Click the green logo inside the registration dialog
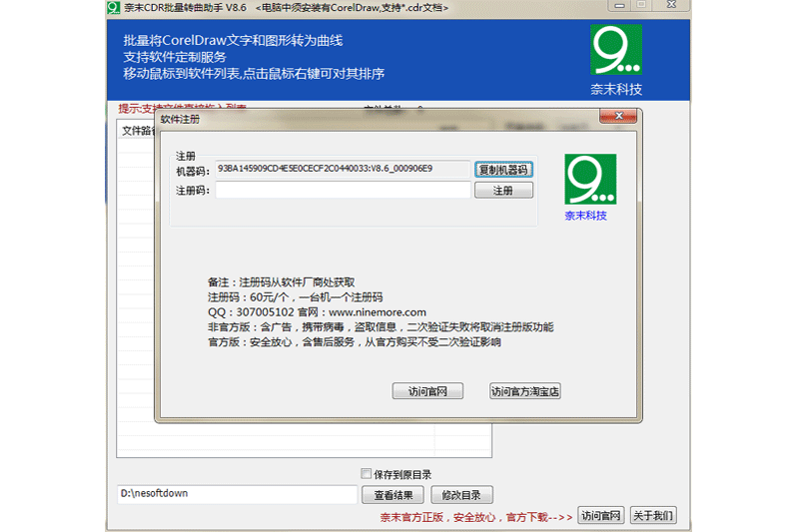This screenshot has height=532, width=799. tap(590, 180)
